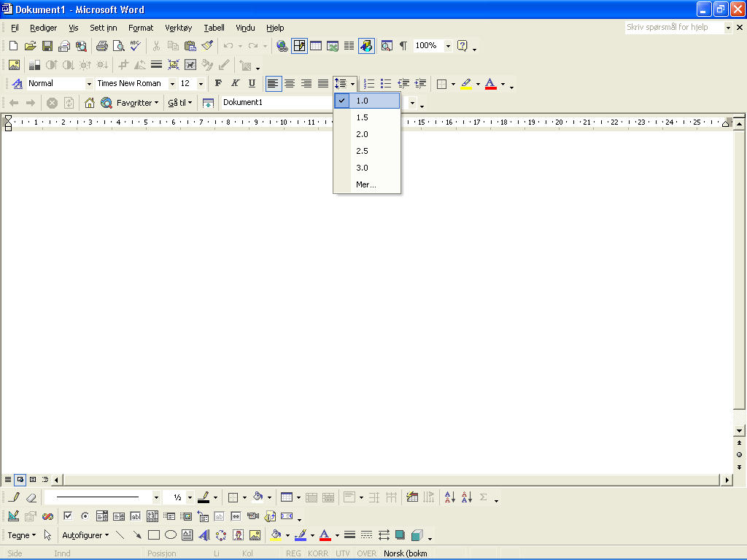Toggle right text alignment
Image resolution: width=747 pixels, height=560 pixels.
(x=306, y=84)
